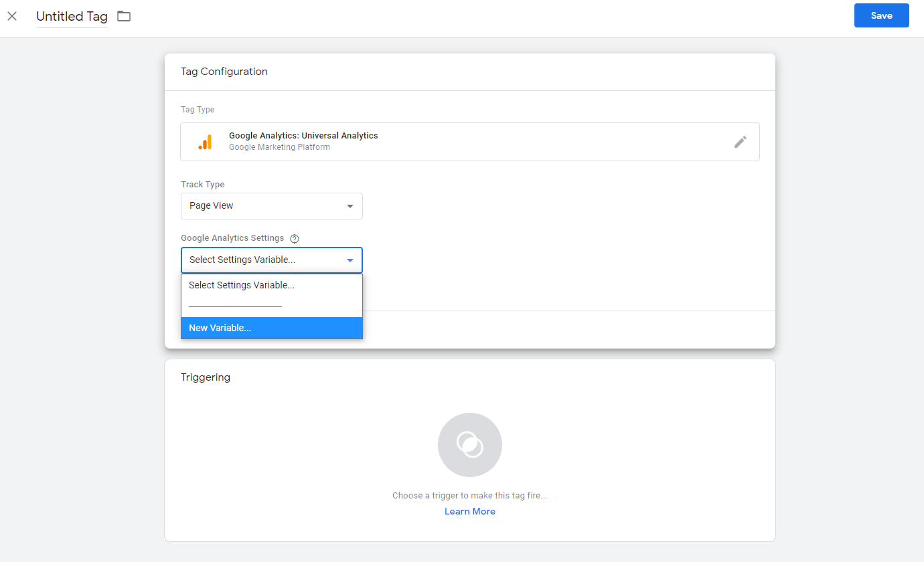
Task: Click the Google Analytics Settings help icon
Action: 295,238
